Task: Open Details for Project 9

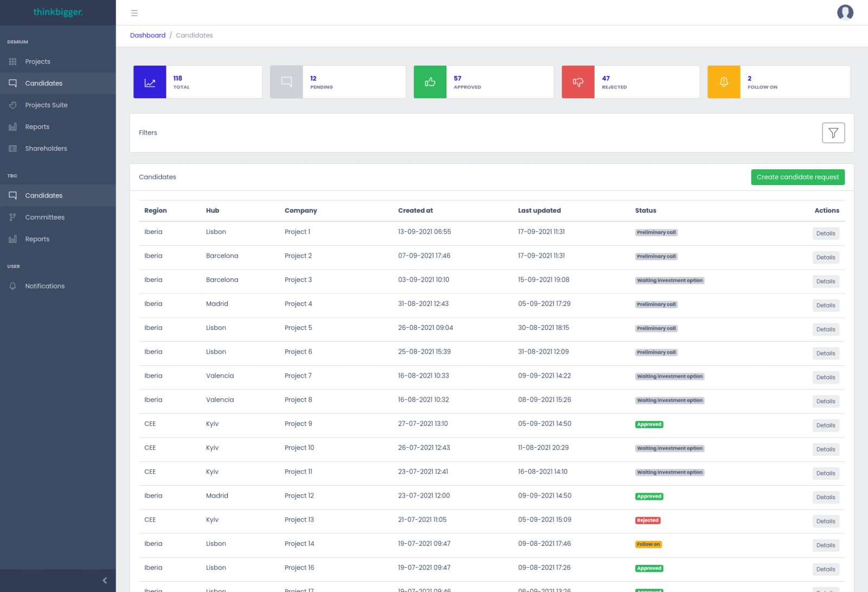Action: (x=825, y=426)
